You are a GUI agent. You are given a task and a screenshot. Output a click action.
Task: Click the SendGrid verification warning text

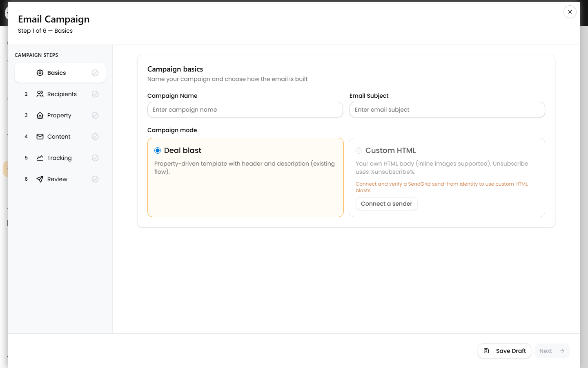(442, 187)
